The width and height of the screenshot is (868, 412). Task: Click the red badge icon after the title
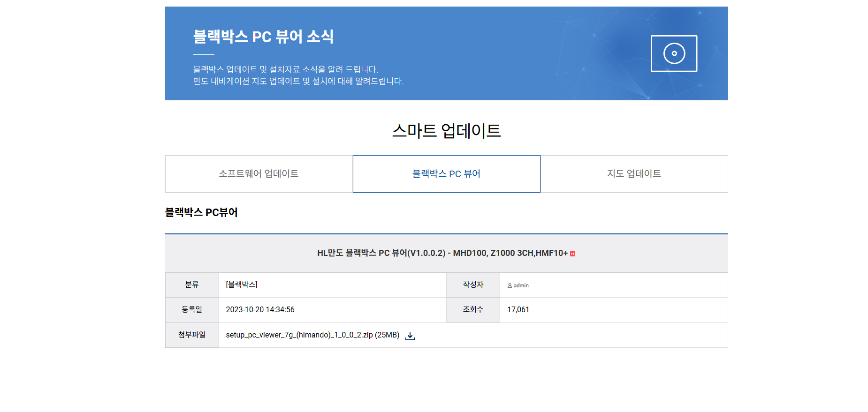[572, 254]
